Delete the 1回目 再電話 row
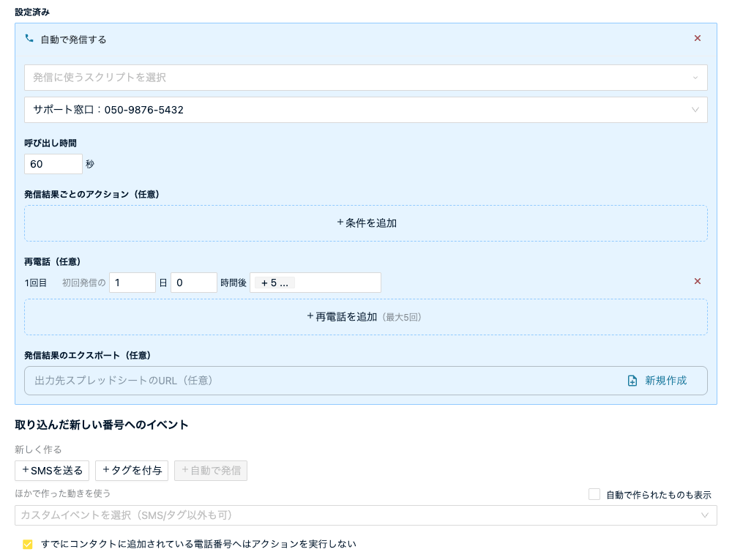 point(697,281)
